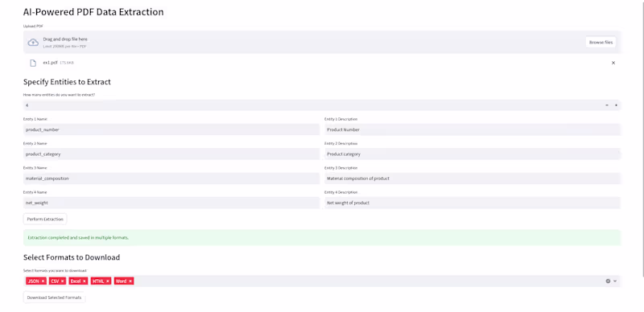Edit the Entity 2 Name field
This screenshot has width=644, height=312.
click(x=171, y=154)
